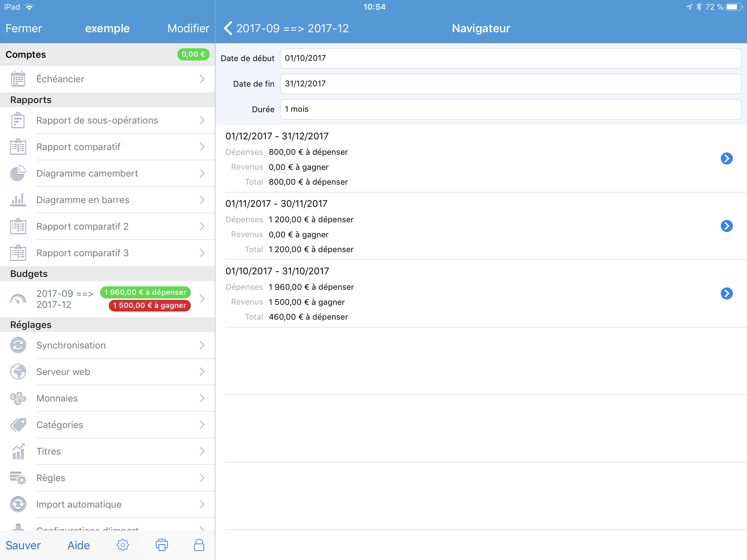Tap the Catégories tag icon
The height and width of the screenshot is (560, 747).
coord(18,425)
